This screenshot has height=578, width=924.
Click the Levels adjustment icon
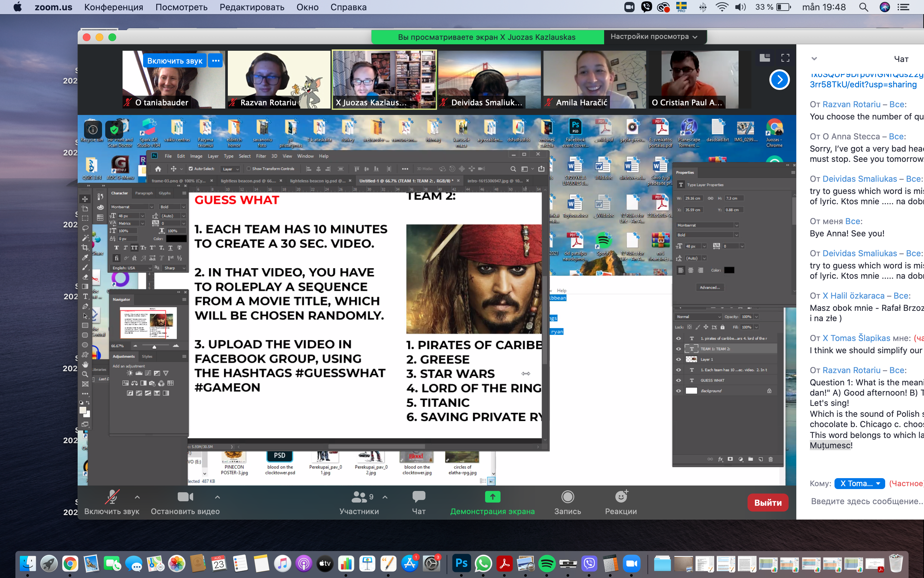click(x=139, y=373)
